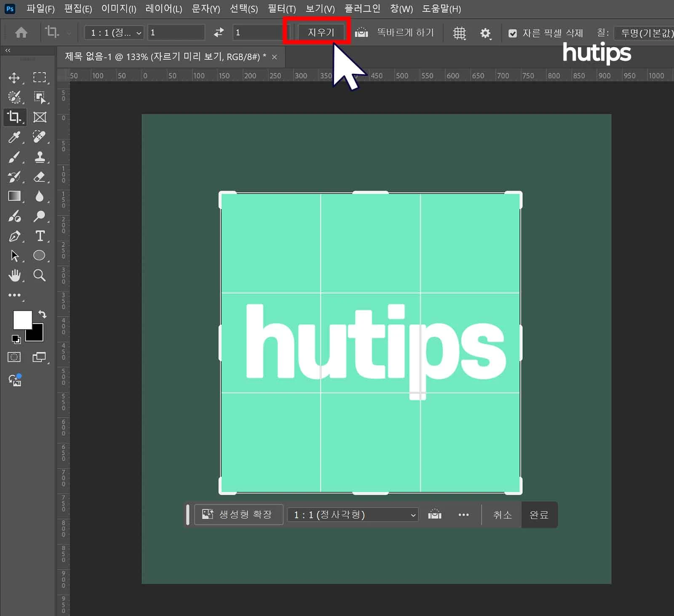674x616 pixels.
Task: Open the 문자(Y) menu
Action: click(x=206, y=9)
